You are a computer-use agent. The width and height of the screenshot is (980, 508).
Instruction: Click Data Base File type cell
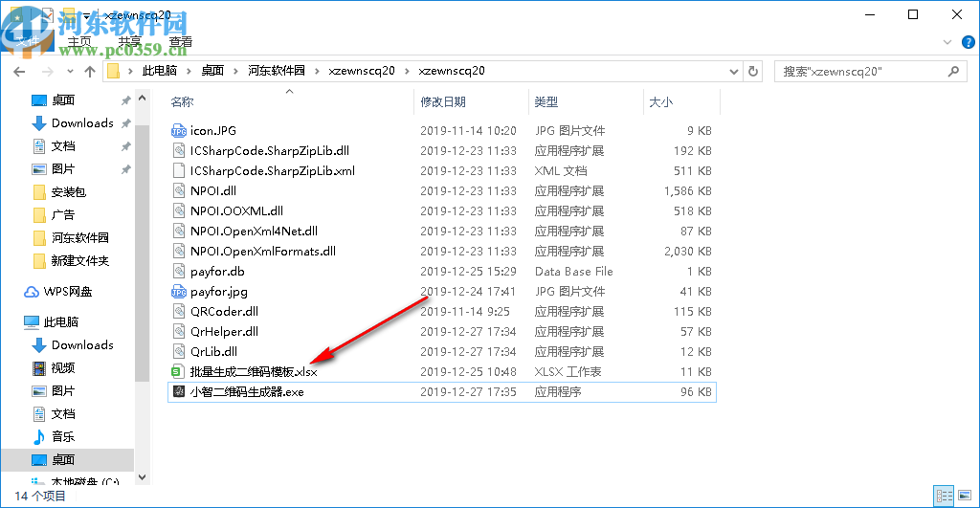pos(574,271)
